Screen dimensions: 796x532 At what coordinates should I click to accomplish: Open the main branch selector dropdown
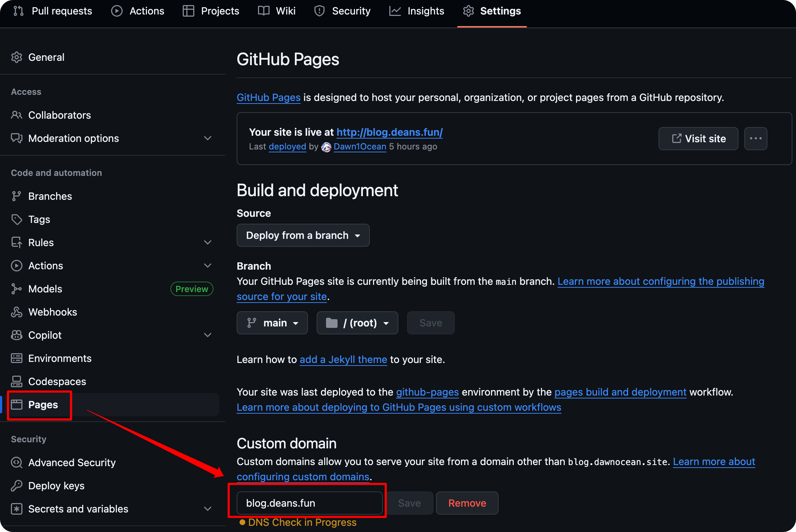(x=272, y=323)
